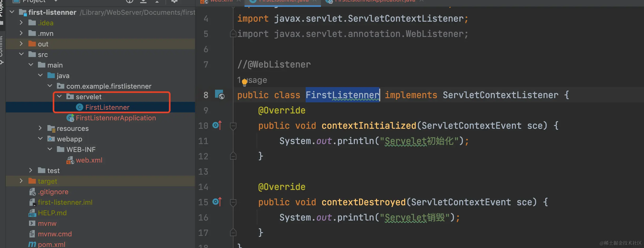Click the implements-method gutter icon on line 10

click(217, 125)
